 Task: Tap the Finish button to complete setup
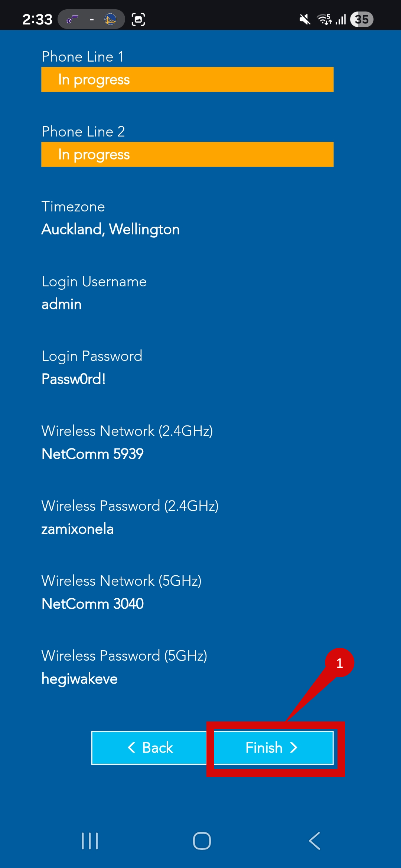coord(273,748)
